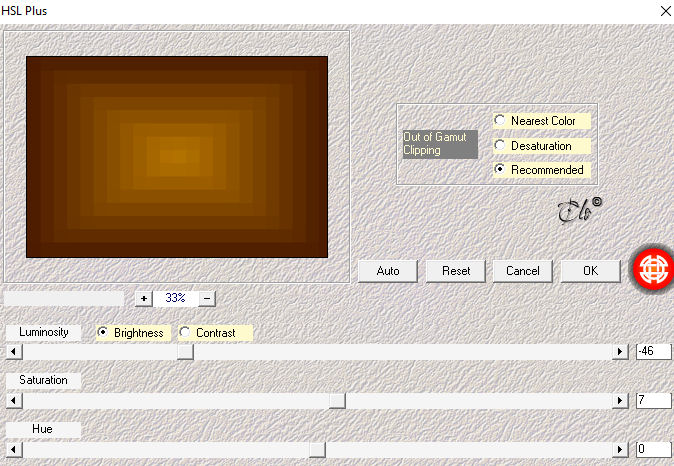Choose Brightness luminosity mode
Viewport: 674px width, 466px height.
click(103, 332)
